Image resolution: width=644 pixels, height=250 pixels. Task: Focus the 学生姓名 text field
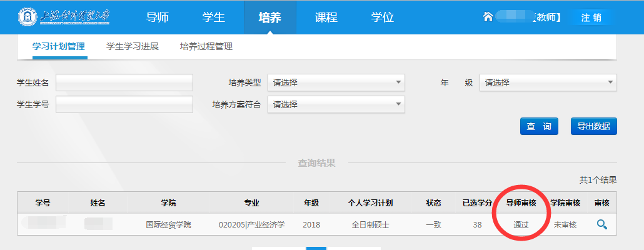coord(124,82)
